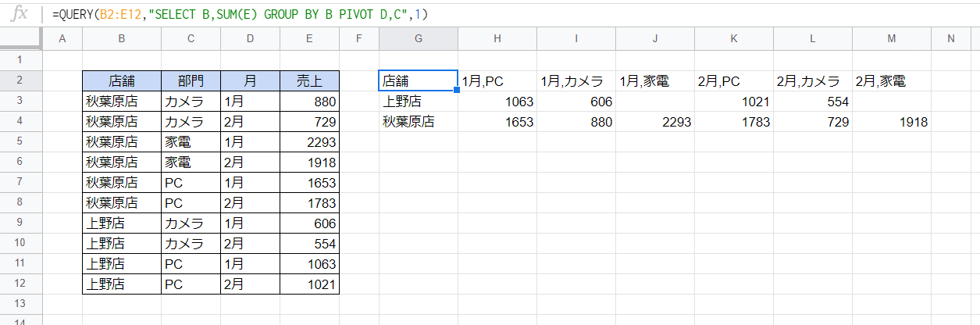Image resolution: width=980 pixels, height=325 pixels.
Task: Click the pivot value 554 in column L
Action: [x=813, y=101]
